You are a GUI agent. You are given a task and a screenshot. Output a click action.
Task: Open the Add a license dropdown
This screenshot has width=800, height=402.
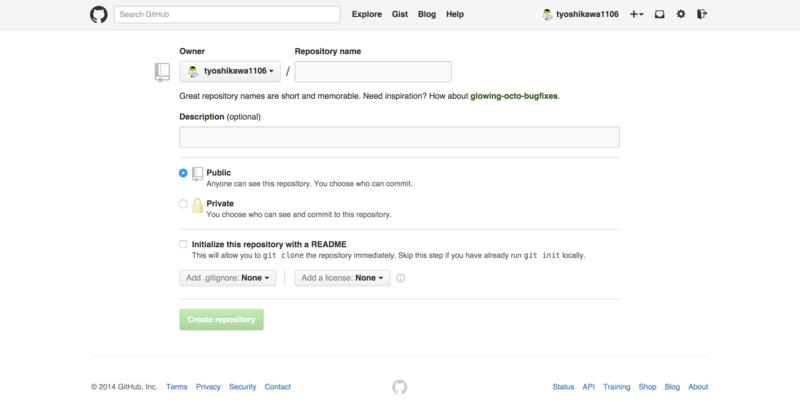point(342,278)
